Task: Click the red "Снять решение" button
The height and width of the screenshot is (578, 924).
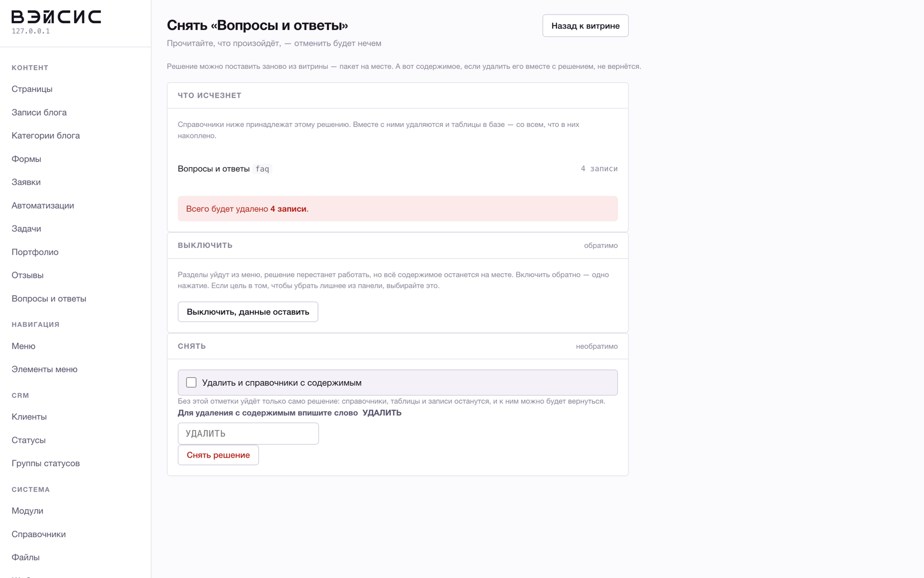Action: pyautogui.click(x=218, y=455)
